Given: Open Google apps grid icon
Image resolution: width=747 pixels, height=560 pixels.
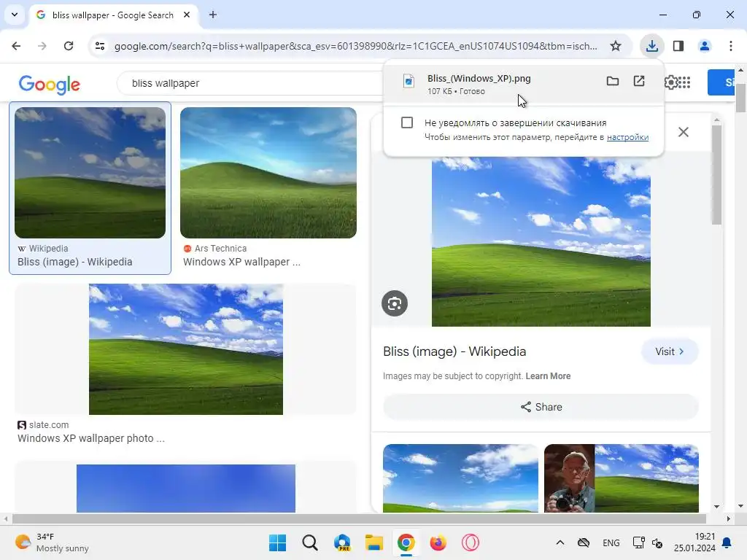Looking at the screenshot, I should pyautogui.click(x=684, y=82).
